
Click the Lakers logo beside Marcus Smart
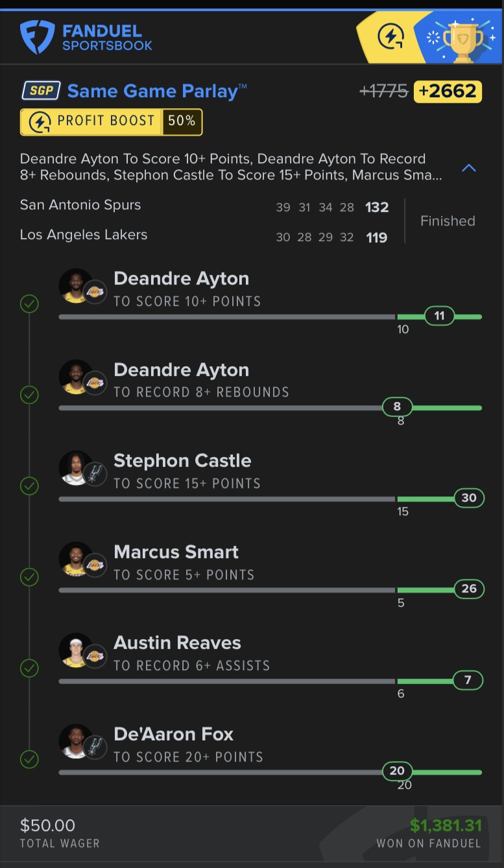pos(95,565)
